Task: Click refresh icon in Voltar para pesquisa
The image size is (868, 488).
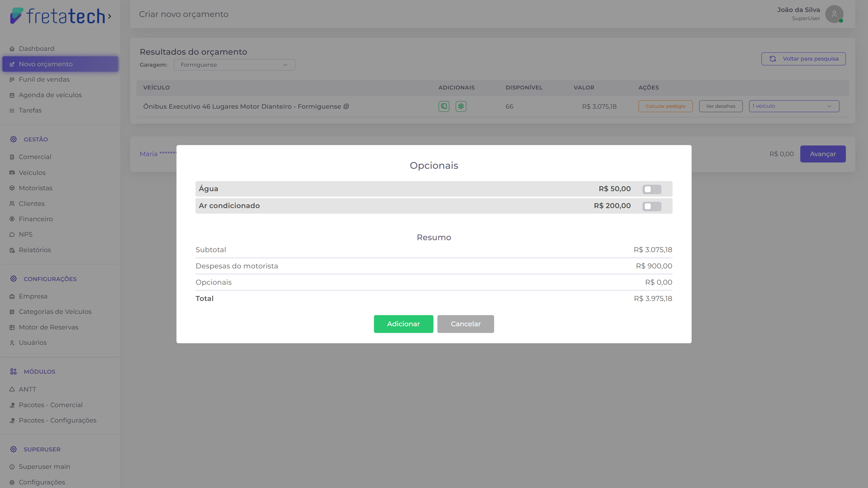Action: coord(773,59)
